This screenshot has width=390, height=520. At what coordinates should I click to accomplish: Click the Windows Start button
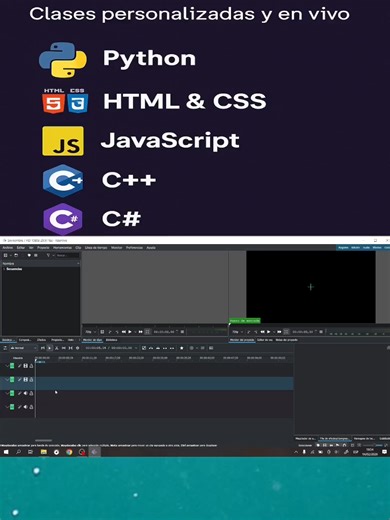coord(6,452)
